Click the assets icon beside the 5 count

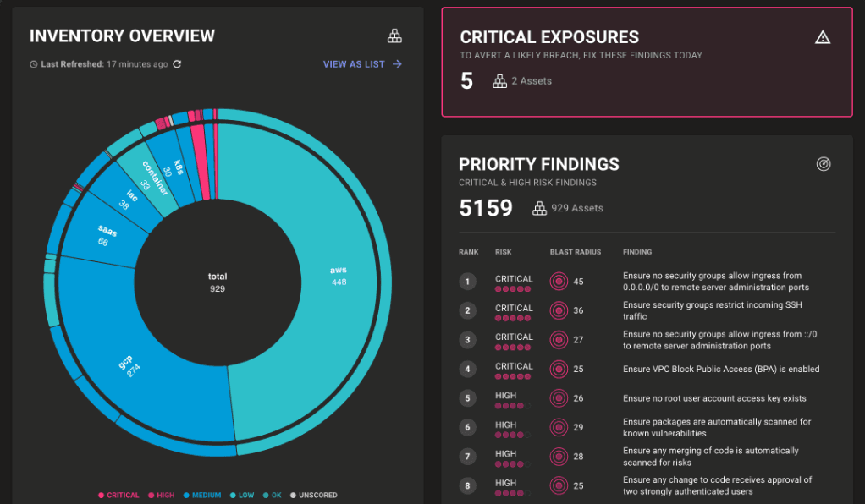point(500,82)
